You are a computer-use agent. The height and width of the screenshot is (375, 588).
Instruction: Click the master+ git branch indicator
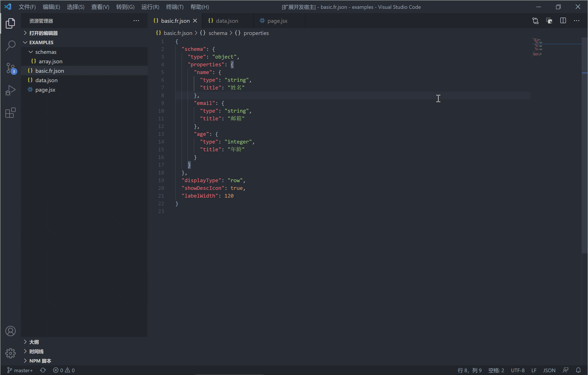(20, 370)
